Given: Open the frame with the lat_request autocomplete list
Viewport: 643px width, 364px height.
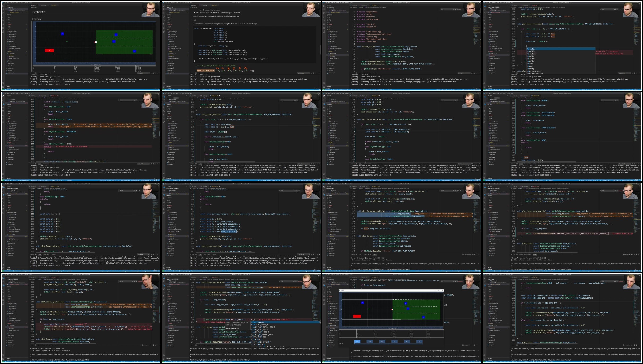Looking at the screenshot, I should 241,318.
